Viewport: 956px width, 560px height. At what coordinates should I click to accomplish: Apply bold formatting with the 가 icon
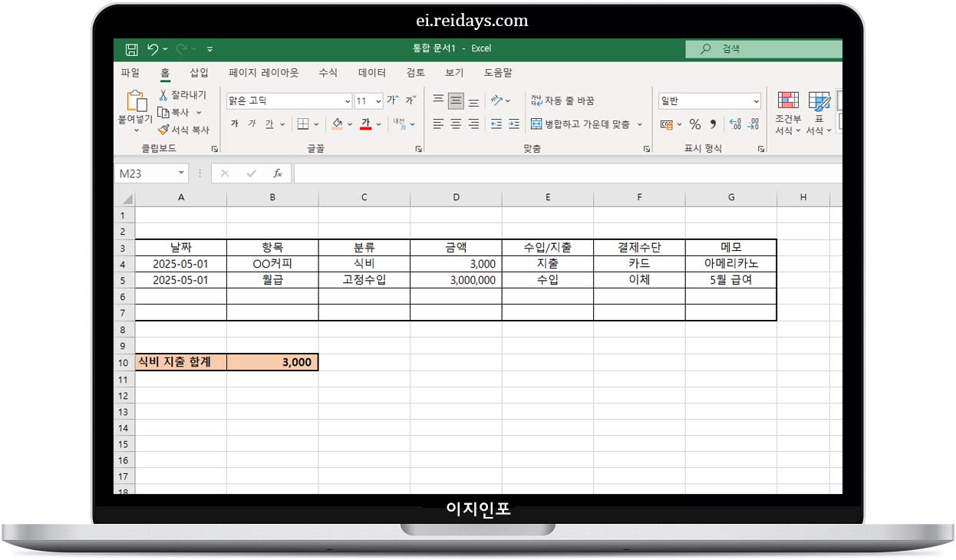click(235, 124)
